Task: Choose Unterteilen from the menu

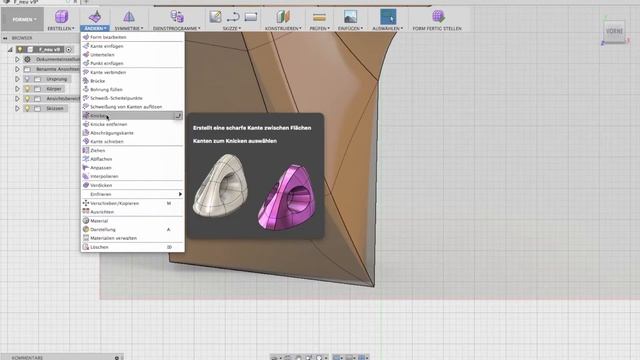Action: (133, 55)
